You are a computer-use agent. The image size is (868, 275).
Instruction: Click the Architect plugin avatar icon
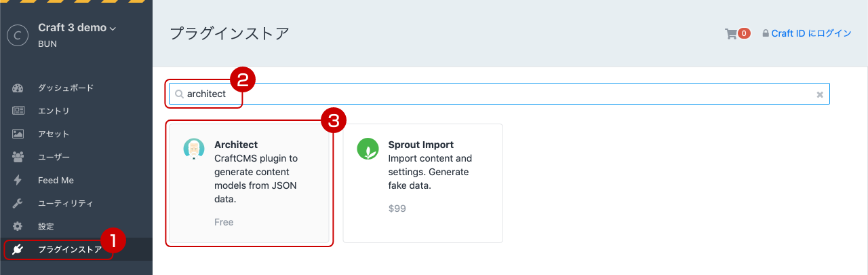194,149
